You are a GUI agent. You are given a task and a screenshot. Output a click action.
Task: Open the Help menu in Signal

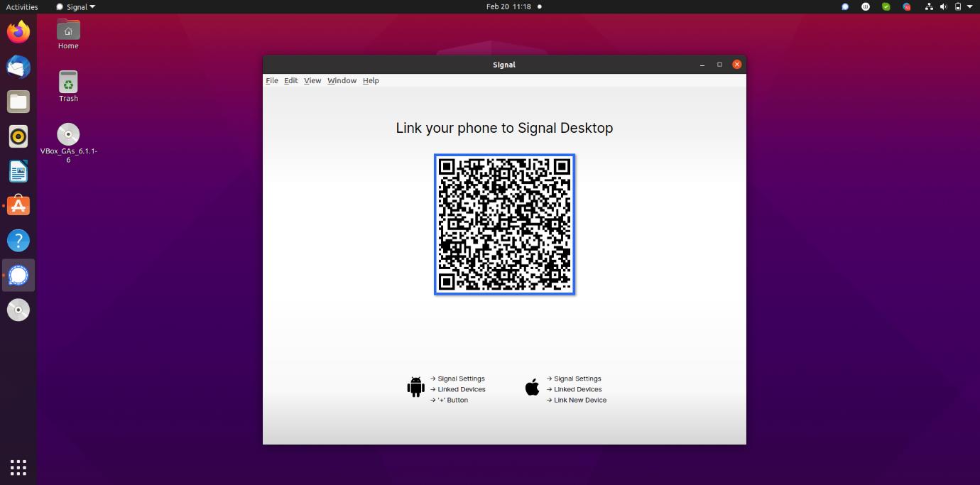pos(371,81)
